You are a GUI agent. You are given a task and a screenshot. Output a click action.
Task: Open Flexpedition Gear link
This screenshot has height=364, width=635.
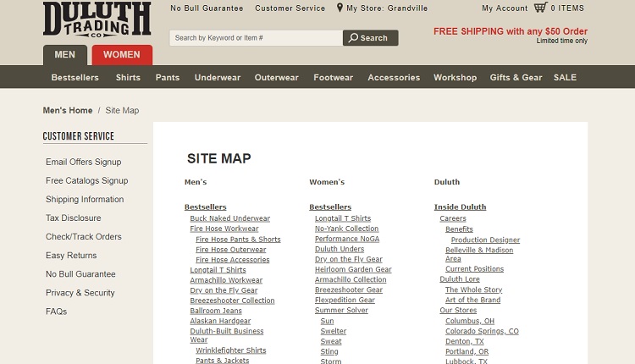coord(345,300)
